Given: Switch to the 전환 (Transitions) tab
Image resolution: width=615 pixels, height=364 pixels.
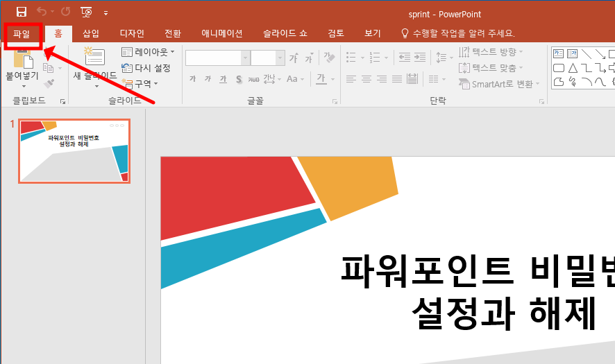Looking at the screenshot, I should [x=173, y=34].
